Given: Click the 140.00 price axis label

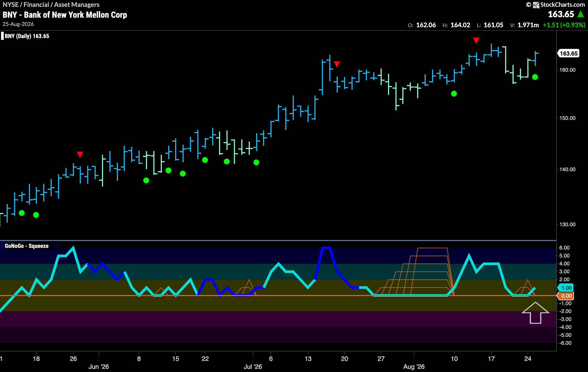Looking at the screenshot, I should pos(567,169).
